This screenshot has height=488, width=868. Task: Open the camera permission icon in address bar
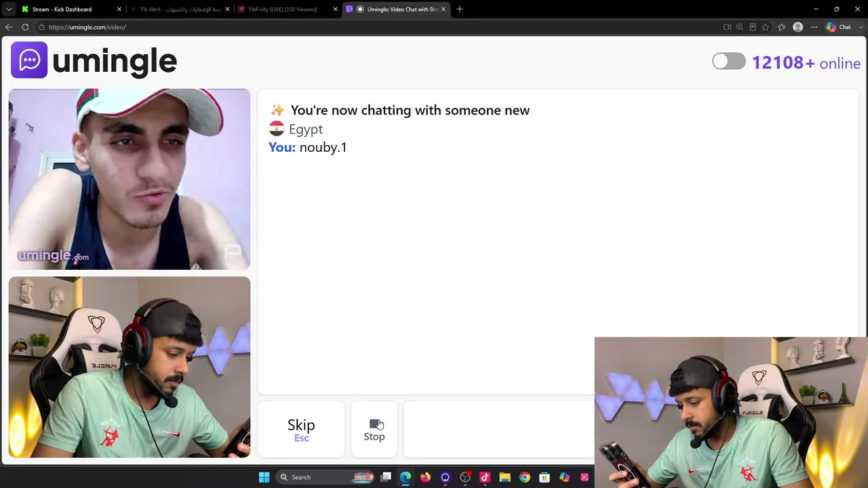click(x=727, y=27)
